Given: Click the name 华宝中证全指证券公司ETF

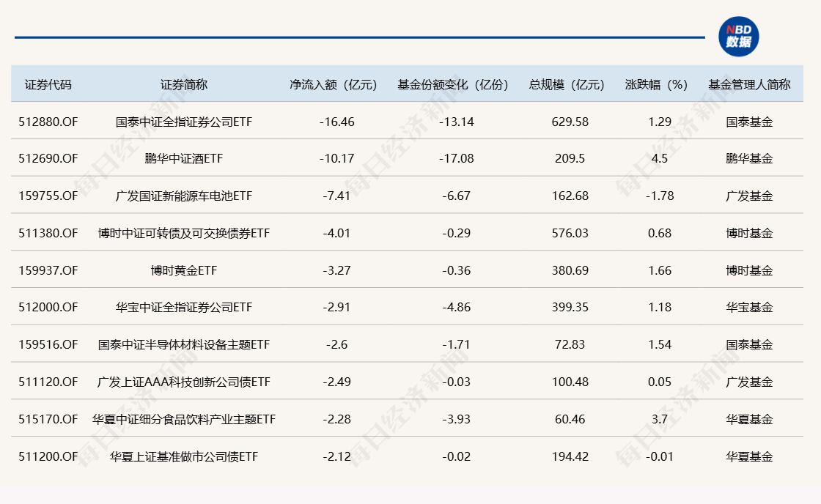Looking at the screenshot, I should point(184,307).
